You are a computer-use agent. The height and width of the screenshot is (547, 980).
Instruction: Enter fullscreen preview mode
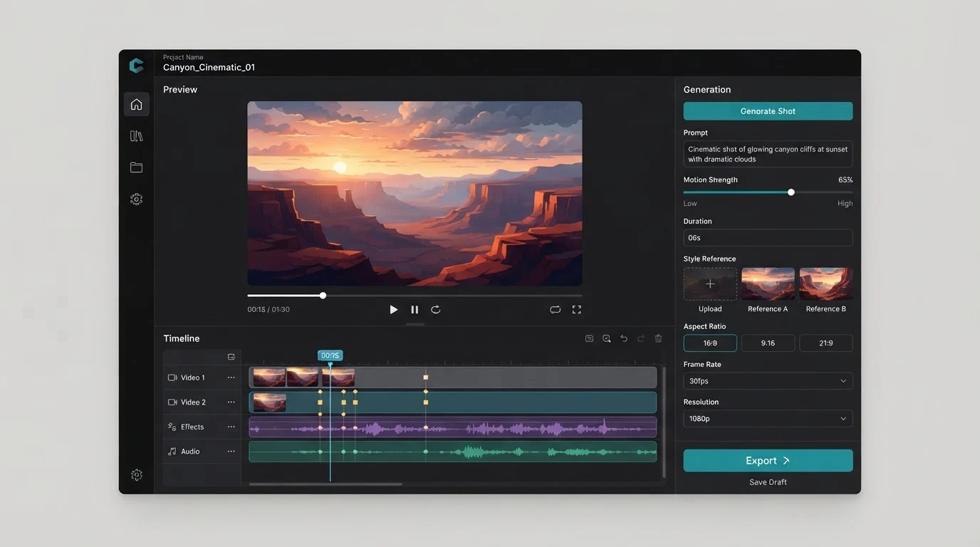(577, 310)
